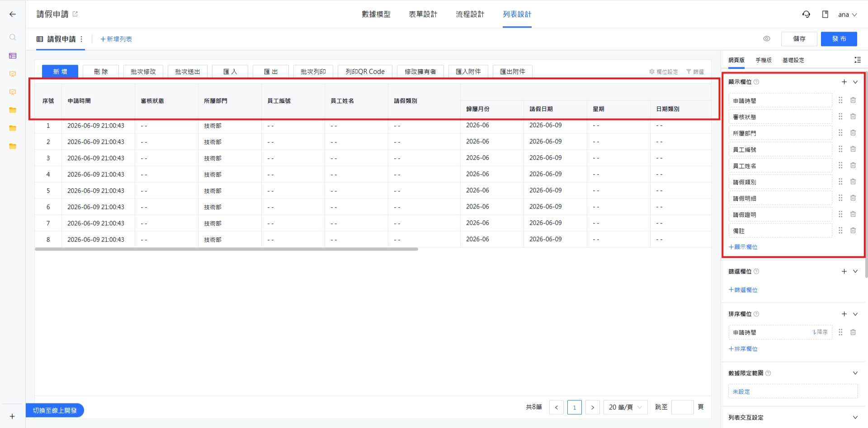Add a filter field with plus icon
The height and width of the screenshot is (428, 868).
click(844, 271)
